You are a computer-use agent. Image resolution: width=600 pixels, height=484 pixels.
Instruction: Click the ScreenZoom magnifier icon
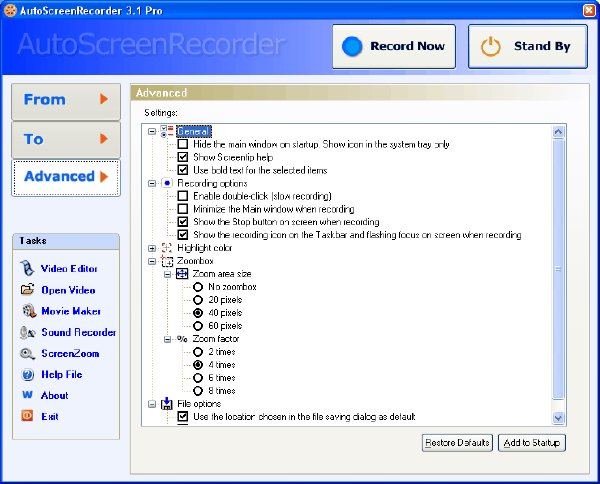(27, 354)
